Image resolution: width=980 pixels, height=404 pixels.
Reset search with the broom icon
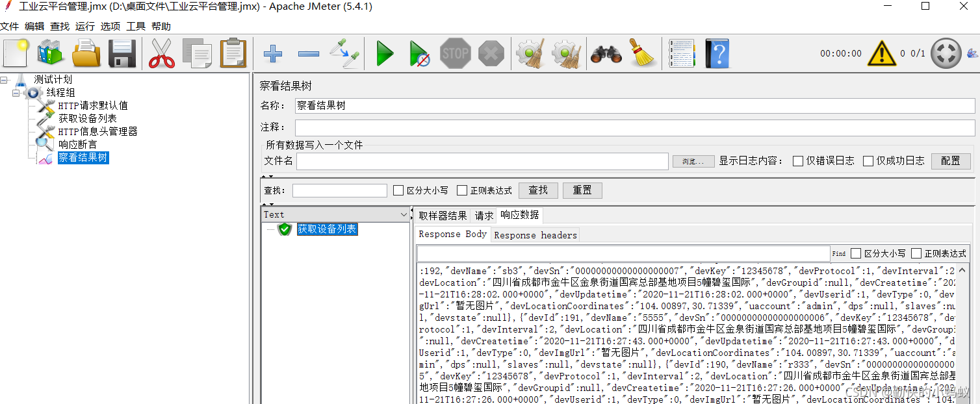(x=642, y=53)
